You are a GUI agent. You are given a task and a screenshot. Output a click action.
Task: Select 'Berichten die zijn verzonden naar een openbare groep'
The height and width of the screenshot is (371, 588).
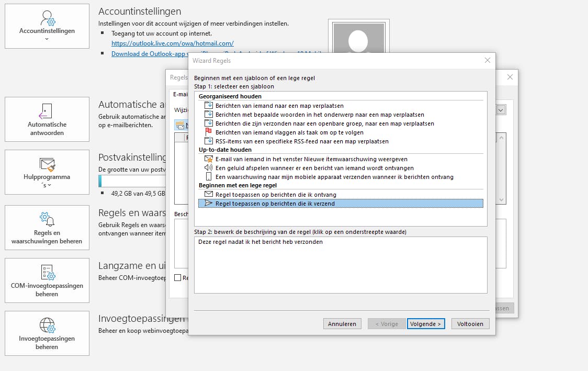(325, 123)
